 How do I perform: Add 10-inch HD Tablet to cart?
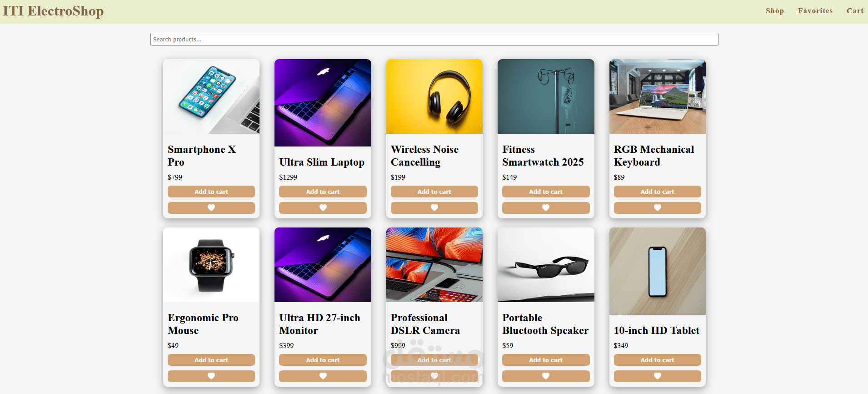pos(658,360)
